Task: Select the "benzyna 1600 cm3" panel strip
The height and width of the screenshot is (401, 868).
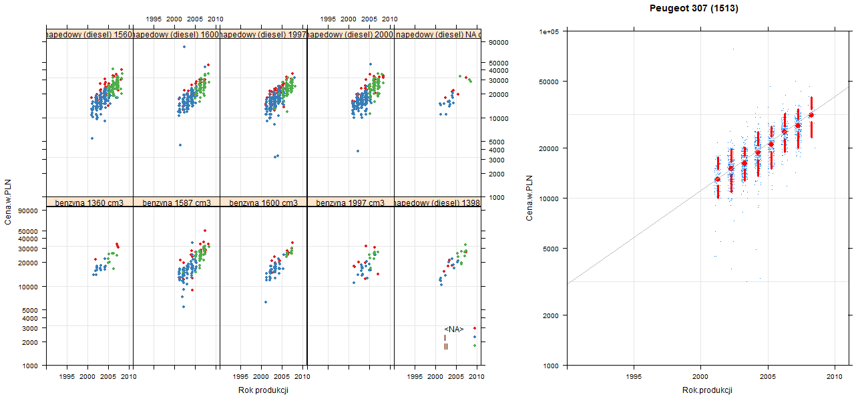Action: tap(263, 203)
